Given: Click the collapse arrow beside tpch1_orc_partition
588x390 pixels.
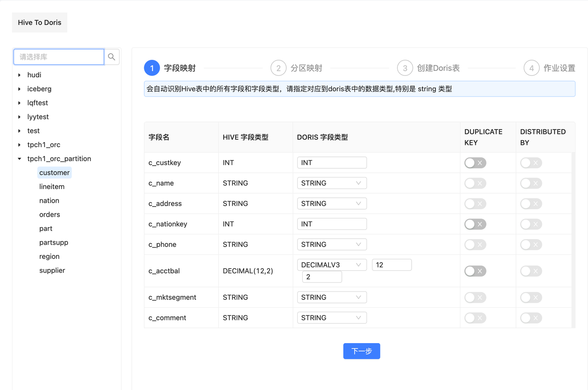Looking at the screenshot, I should 19,158.
